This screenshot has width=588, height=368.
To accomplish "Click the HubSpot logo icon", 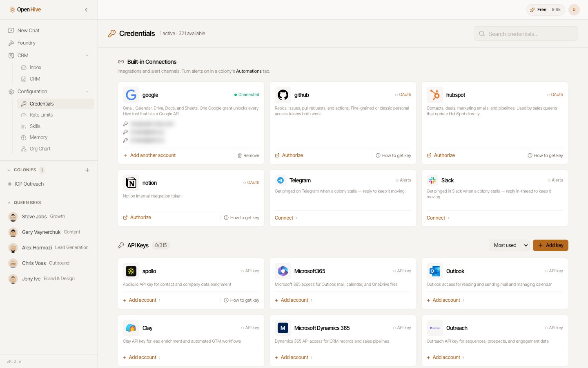I will point(435,95).
